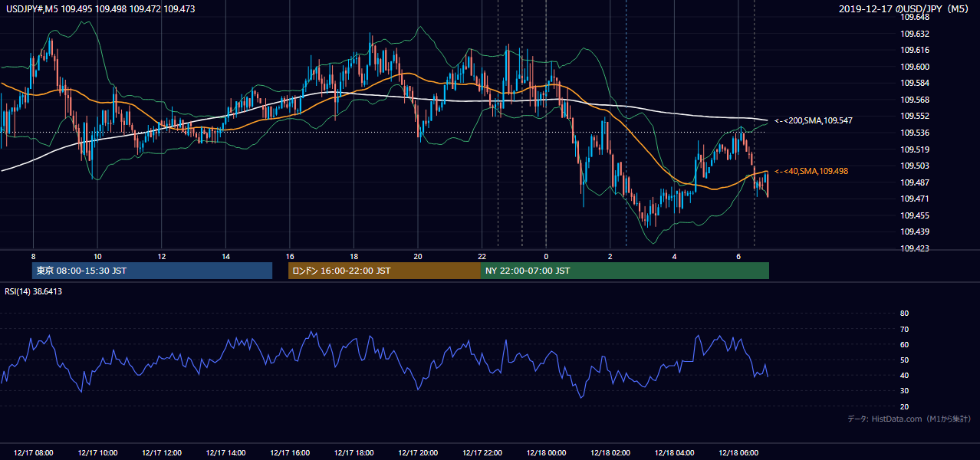Click price axis value 109.455
Screen dimensions: 980x460
(915, 215)
